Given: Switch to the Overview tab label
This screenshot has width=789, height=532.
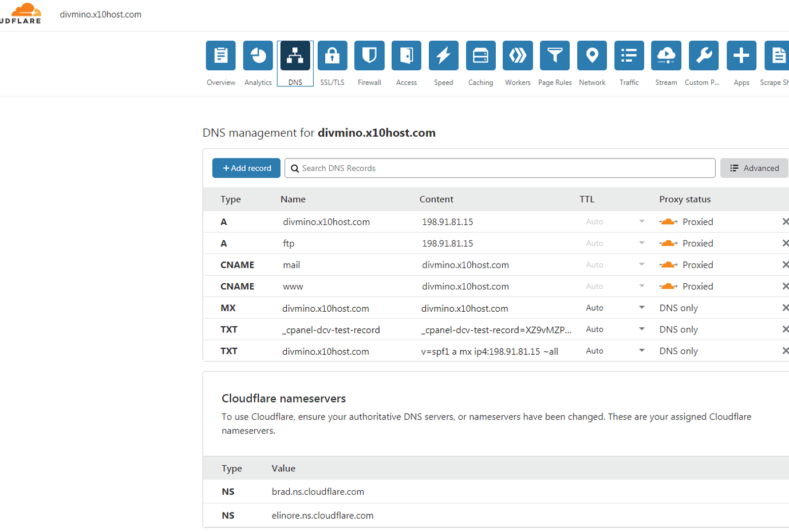Looking at the screenshot, I should click(221, 82).
